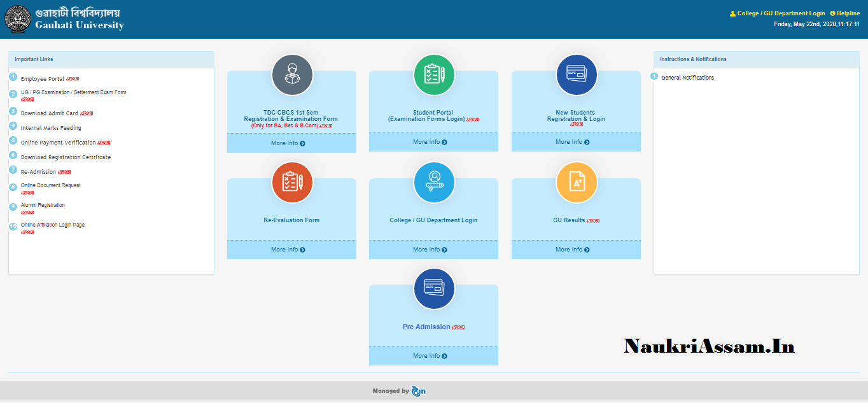
Task: Open the Alumni Registration link
Action: [x=43, y=205]
